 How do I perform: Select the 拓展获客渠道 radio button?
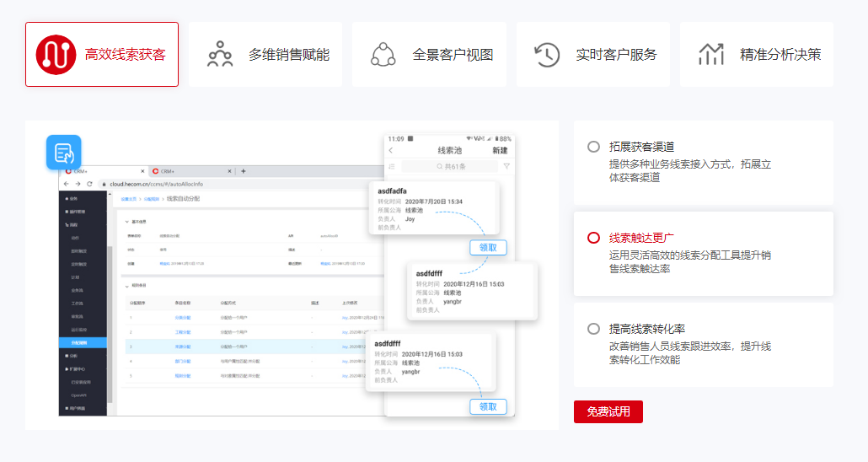(593, 147)
